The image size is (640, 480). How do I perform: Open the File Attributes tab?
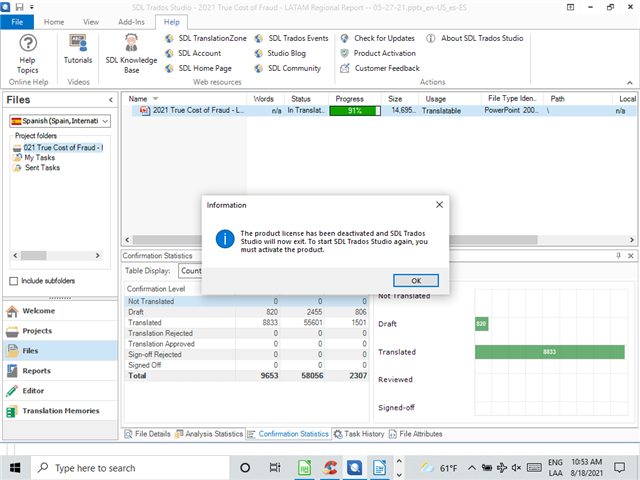416,434
